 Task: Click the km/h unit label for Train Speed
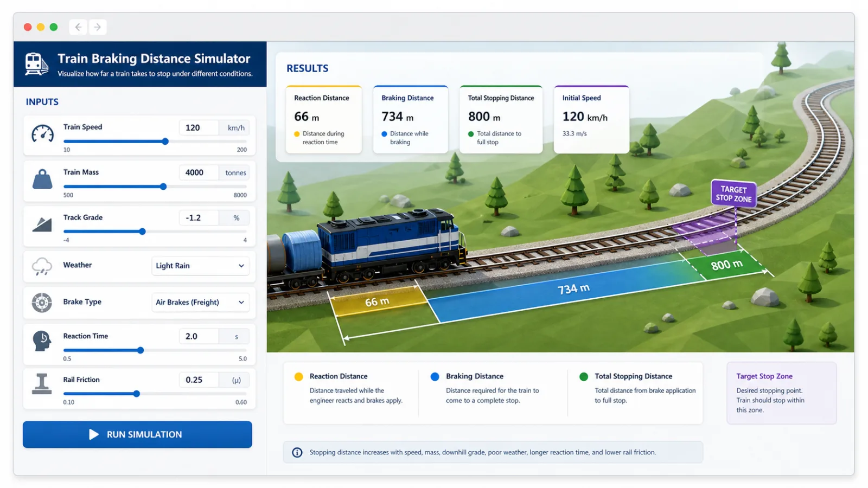click(236, 128)
